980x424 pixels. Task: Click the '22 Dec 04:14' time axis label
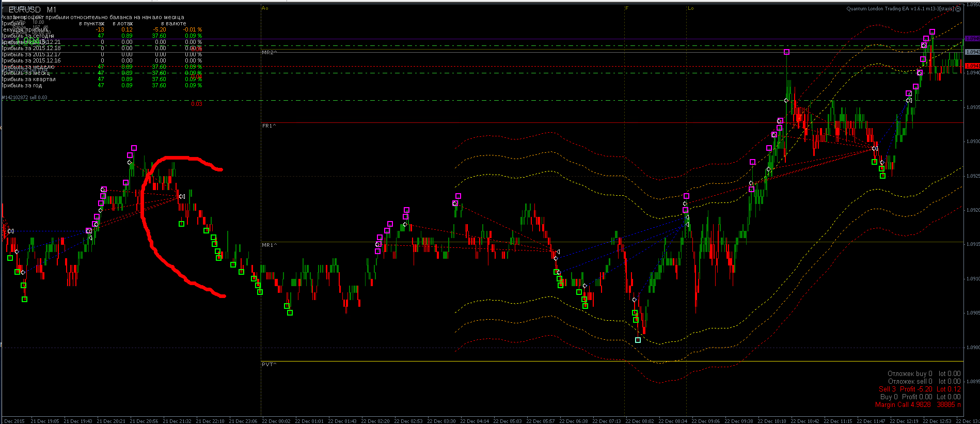click(x=475, y=421)
